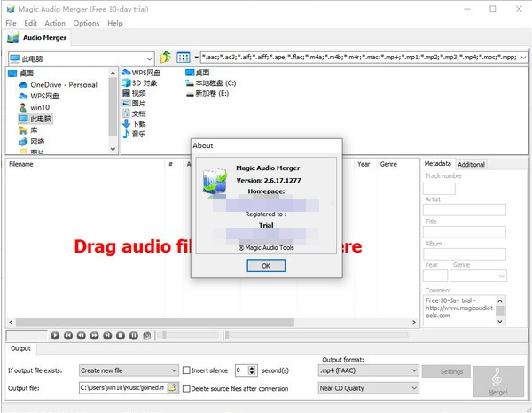
Task: Enable the Insert silence checkbox
Action: (x=187, y=370)
